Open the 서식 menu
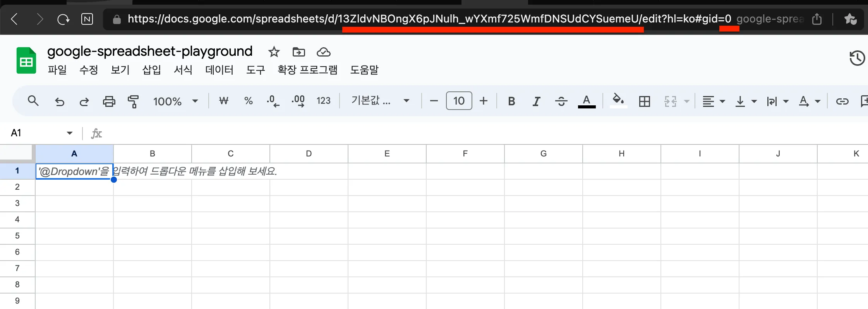The height and width of the screenshot is (309, 868). 183,70
